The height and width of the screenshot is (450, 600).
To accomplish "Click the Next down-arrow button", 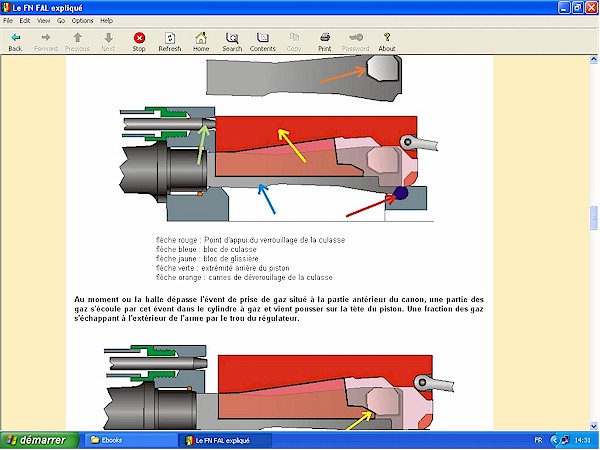I will coord(108,42).
